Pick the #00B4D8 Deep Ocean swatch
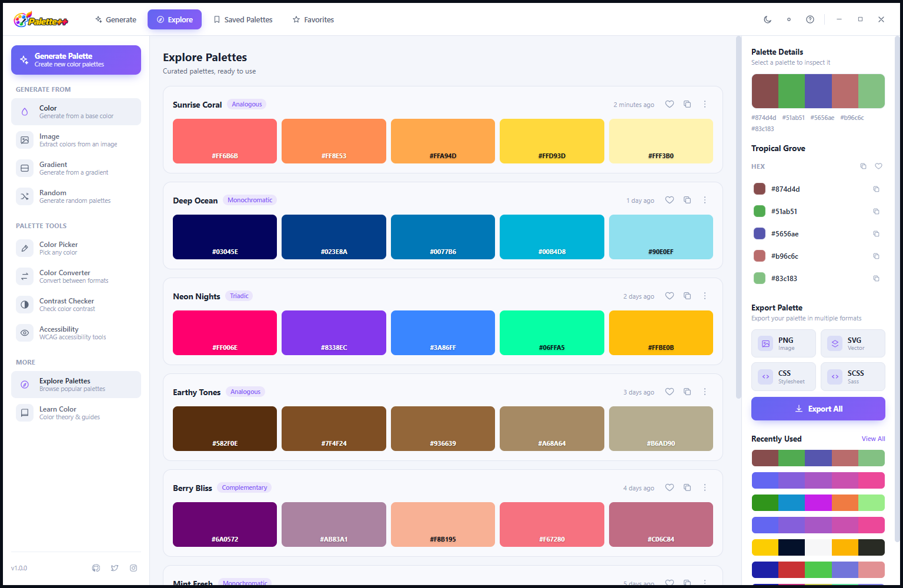This screenshot has width=903, height=588. [552, 237]
